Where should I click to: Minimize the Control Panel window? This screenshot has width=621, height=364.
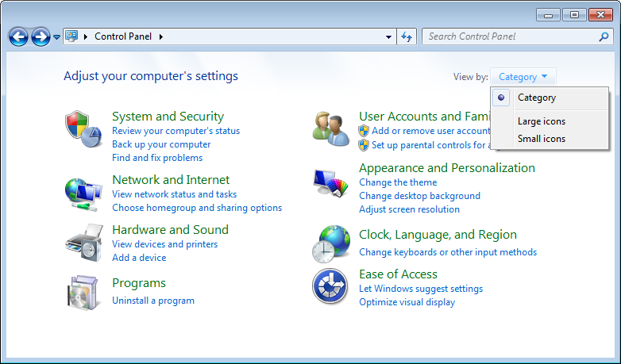click(x=548, y=15)
